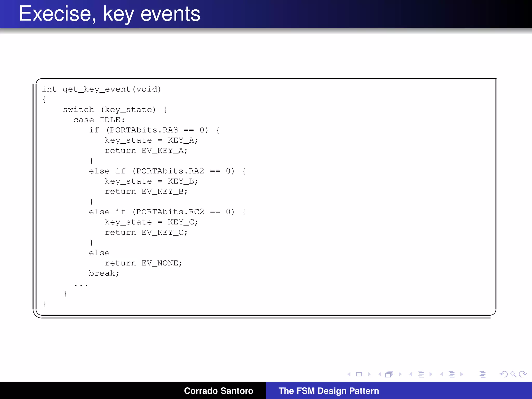
Task: Click the line key_state = KEY_A;
Action: click(x=151, y=140)
